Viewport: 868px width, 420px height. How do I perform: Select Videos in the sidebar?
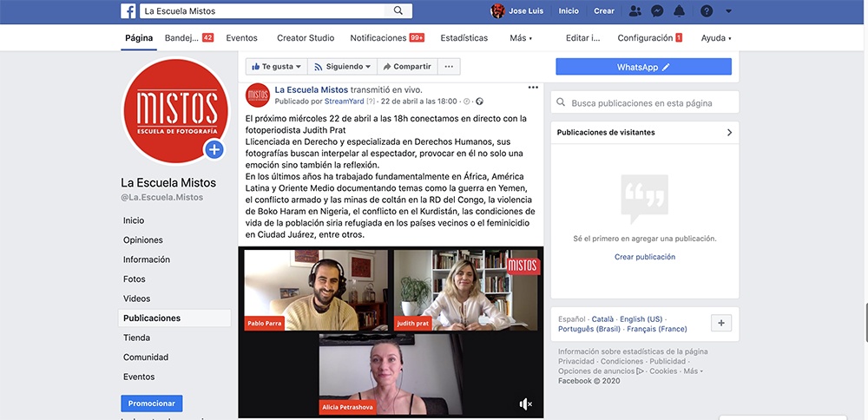[137, 299]
